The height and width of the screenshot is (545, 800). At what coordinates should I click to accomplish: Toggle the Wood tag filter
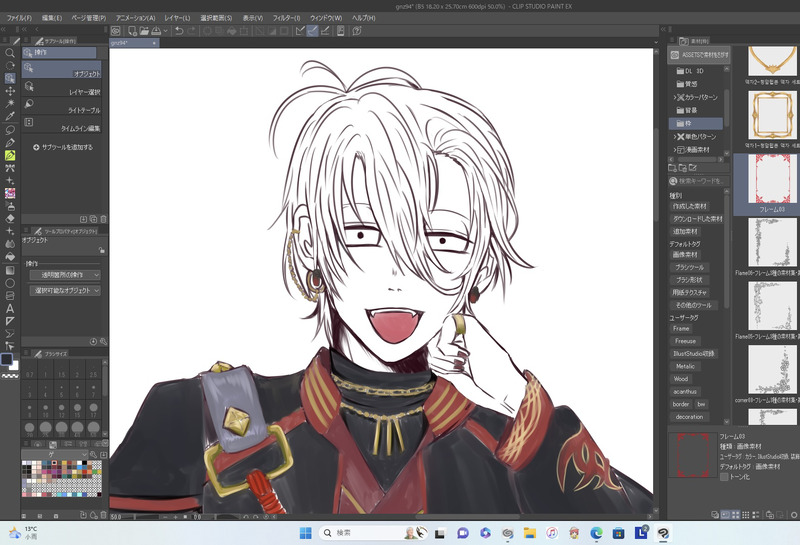681,379
